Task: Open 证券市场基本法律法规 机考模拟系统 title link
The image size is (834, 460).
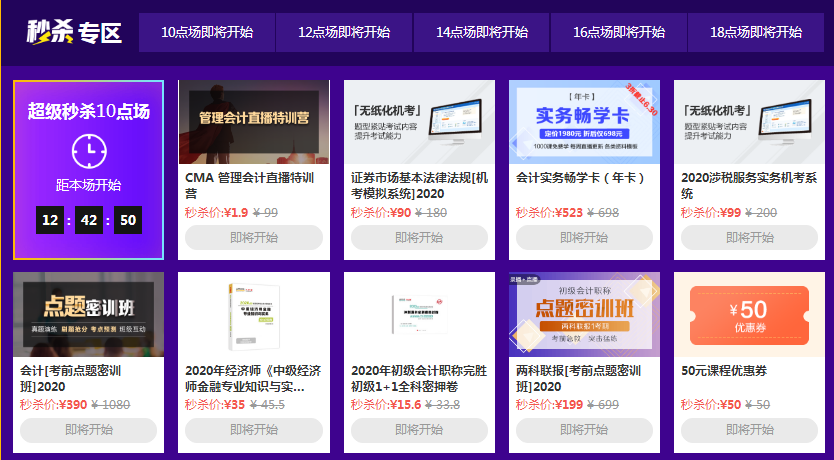Action: point(419,186)
